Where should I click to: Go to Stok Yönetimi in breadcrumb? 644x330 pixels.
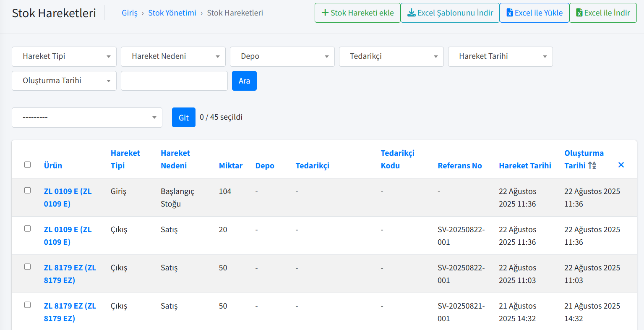coord(172,13)
